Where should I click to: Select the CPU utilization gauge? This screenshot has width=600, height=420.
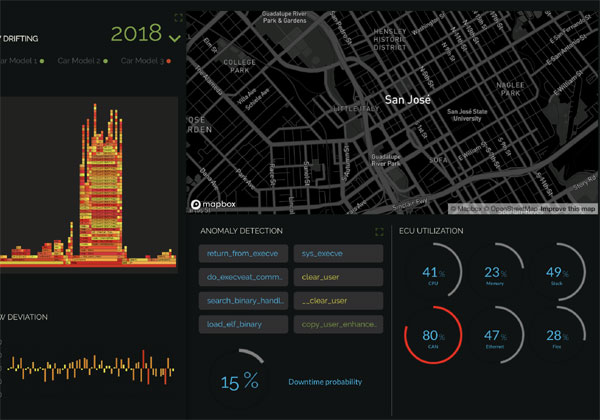pos(432,275)
